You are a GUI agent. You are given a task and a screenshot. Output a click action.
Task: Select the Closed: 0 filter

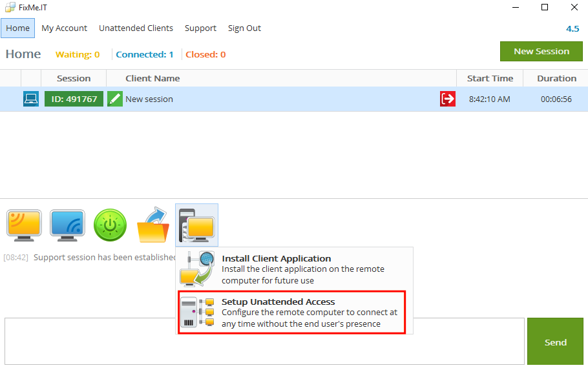pyautogui.click(x=205, y=55)
